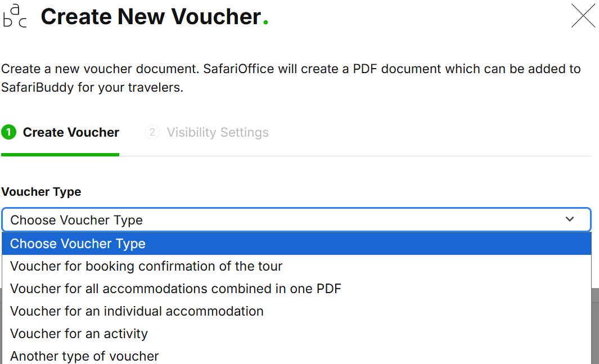Collapse dropdown using the chevron arrow

pyautogui.click(x=570, y=219)
